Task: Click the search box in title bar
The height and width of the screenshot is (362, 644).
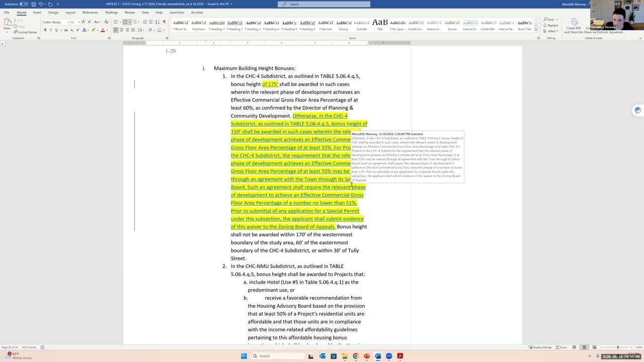Action: pyautogui.click(x=324, y=4)
